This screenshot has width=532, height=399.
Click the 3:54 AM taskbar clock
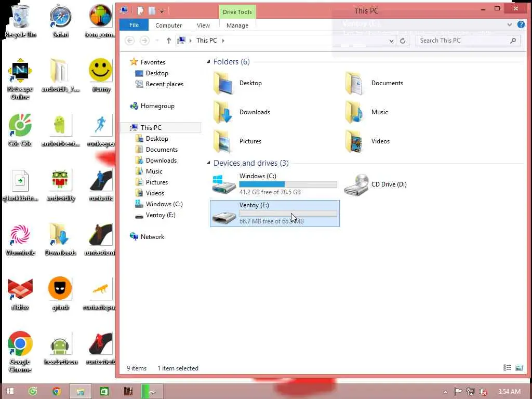[x=509, y=392]
